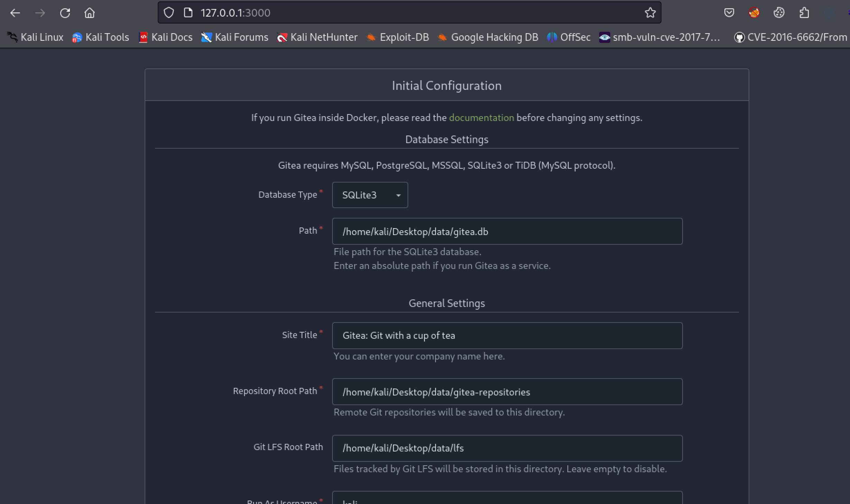Reload the current page
The width and height of the screenshot is (850, 504).
click(65, 13)
